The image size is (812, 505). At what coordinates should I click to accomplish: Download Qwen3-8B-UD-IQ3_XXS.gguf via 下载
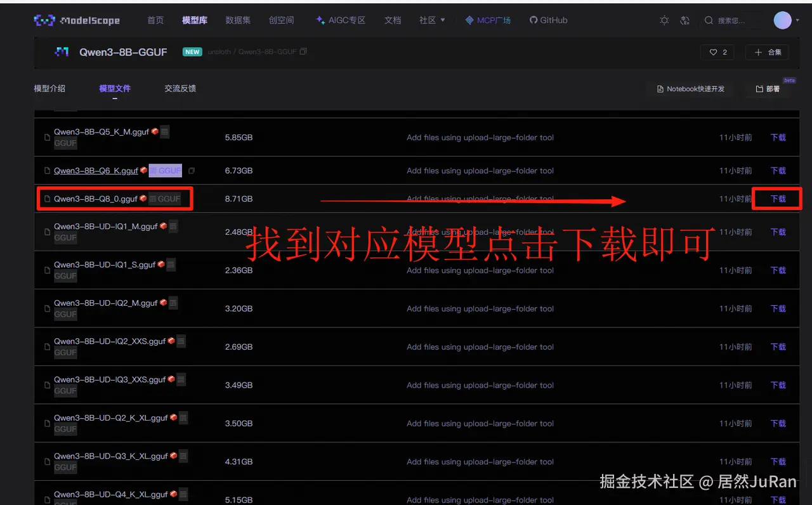point(778,385)
